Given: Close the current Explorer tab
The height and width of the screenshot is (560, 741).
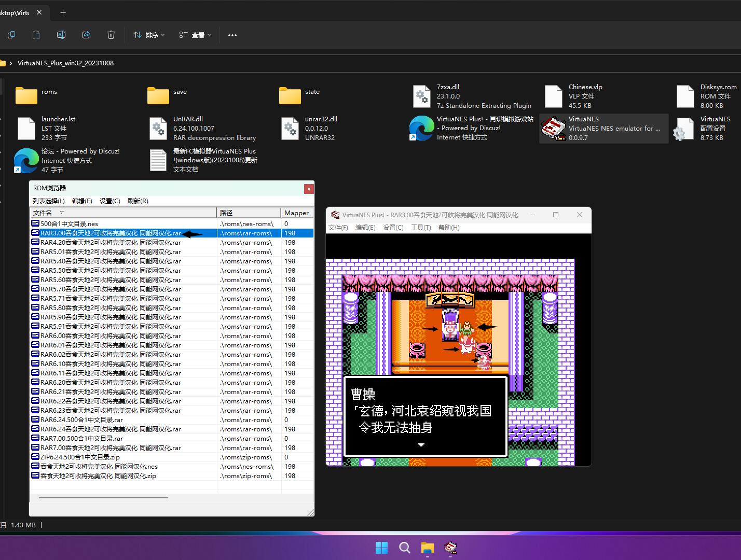Looking at the screenshot, I should (x=39, y=12).
